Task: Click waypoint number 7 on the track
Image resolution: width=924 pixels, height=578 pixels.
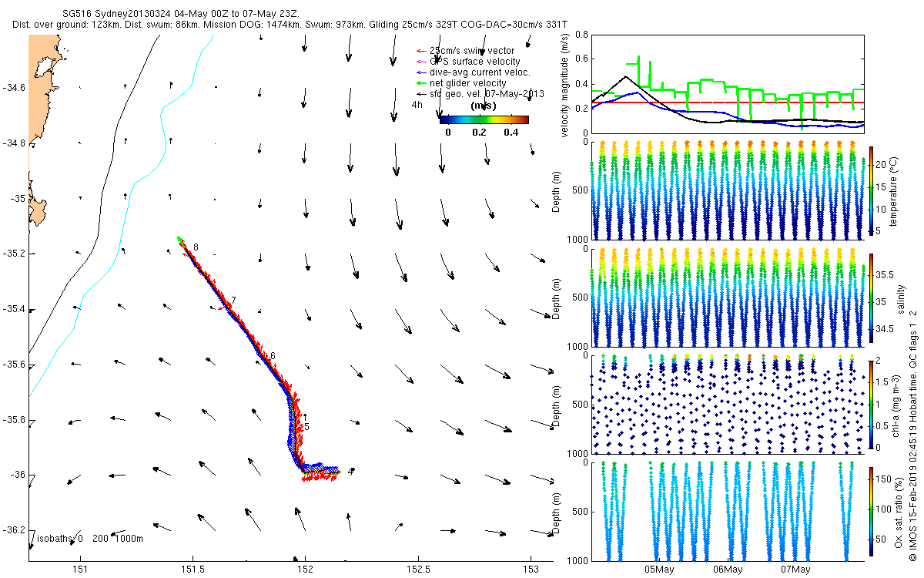Action: pos(233,300)
